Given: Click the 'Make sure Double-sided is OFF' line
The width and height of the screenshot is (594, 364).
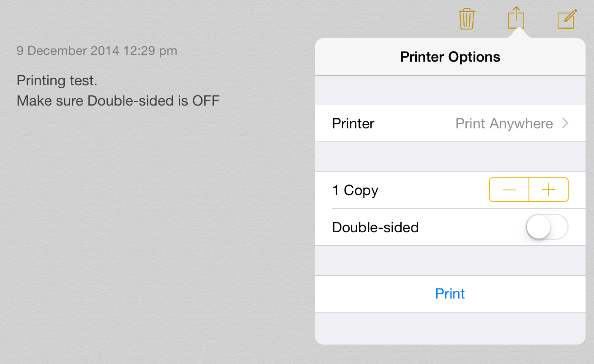Looking at the screenshot, I should (x=118, y=101).
